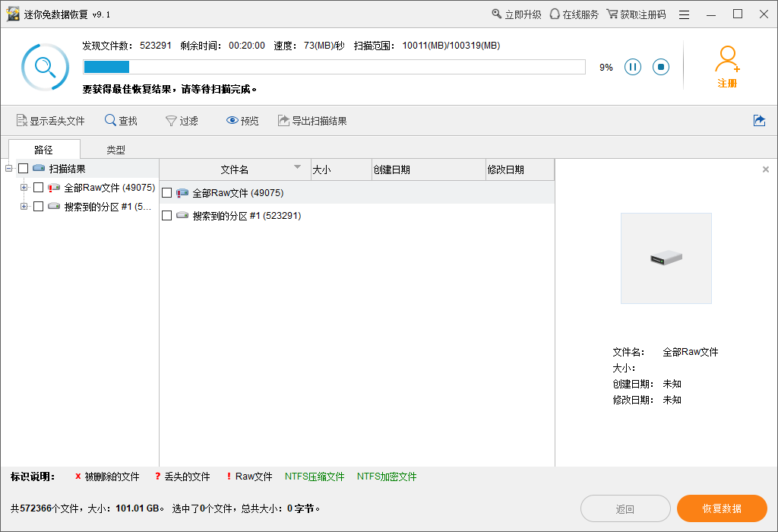Click the drive icon beside 扫描结果
778x532 pixels.
[x=39, y=168]
